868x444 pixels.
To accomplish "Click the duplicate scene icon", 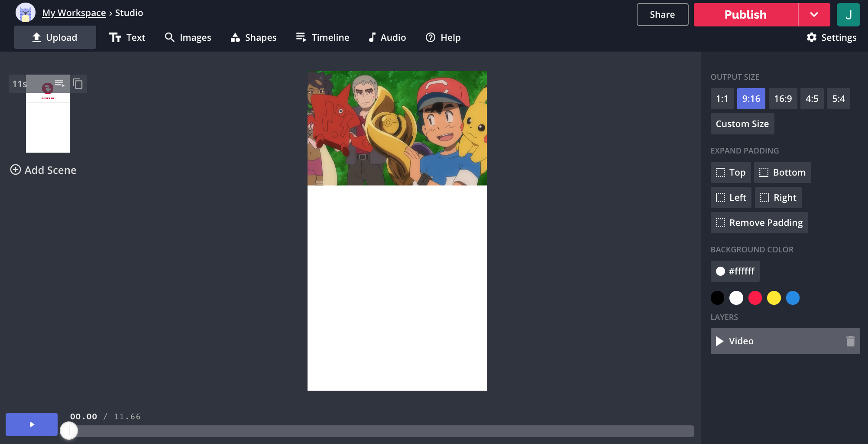I will 78,84.
